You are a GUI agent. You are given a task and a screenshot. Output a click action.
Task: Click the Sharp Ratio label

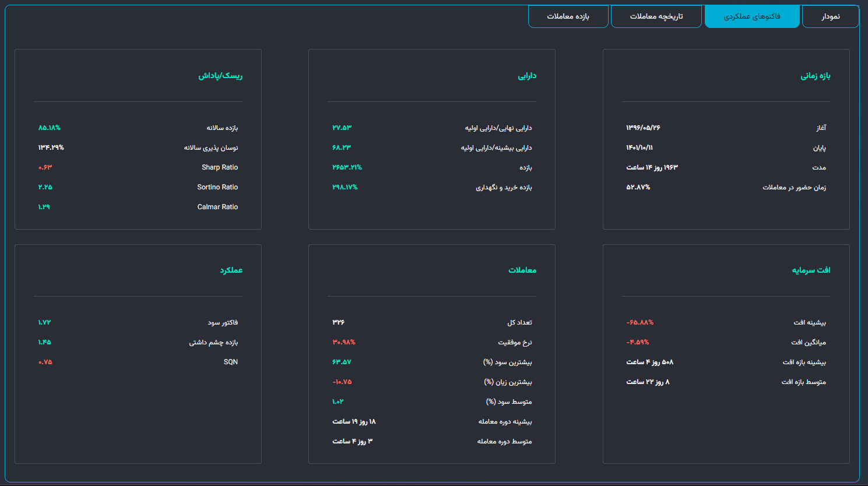[220, 167]
